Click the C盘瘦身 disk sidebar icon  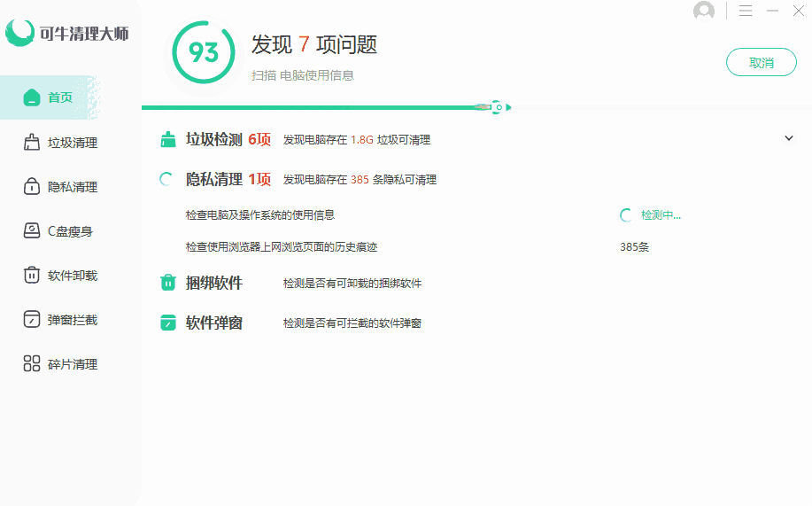(32, 230)
